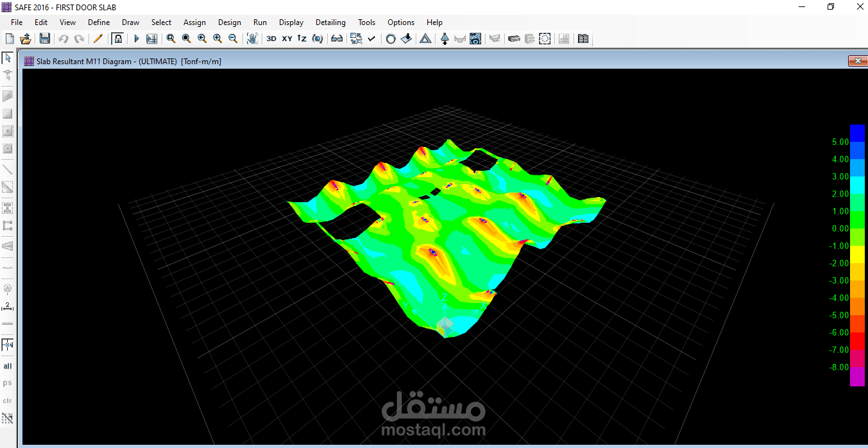Click the Reshape Object sidebar tool
The height and width of the screenshot is (448, 868).
pyautogui.click(x=8, y=75)
